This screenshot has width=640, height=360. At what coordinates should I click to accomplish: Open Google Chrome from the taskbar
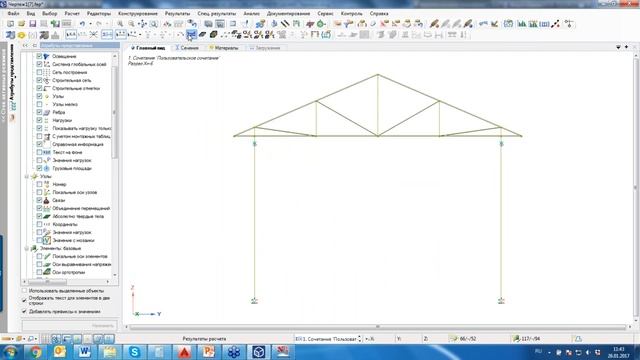[x=36, y=351]
